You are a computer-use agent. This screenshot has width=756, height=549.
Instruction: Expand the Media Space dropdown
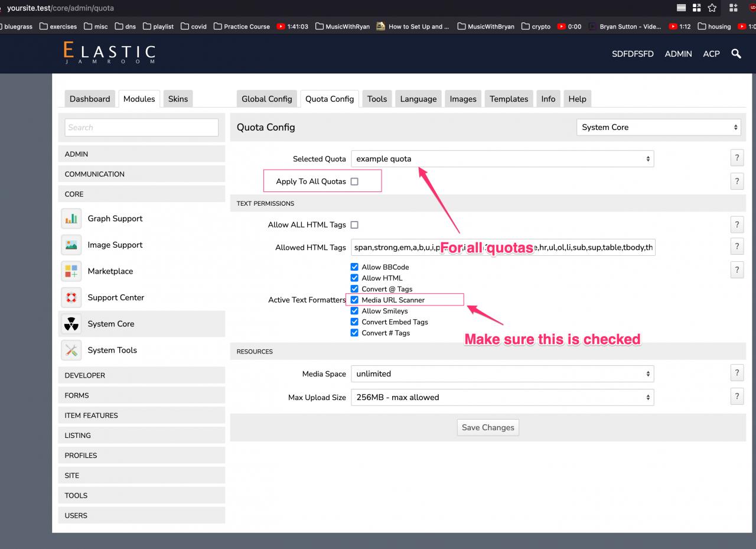click(502, 373)
